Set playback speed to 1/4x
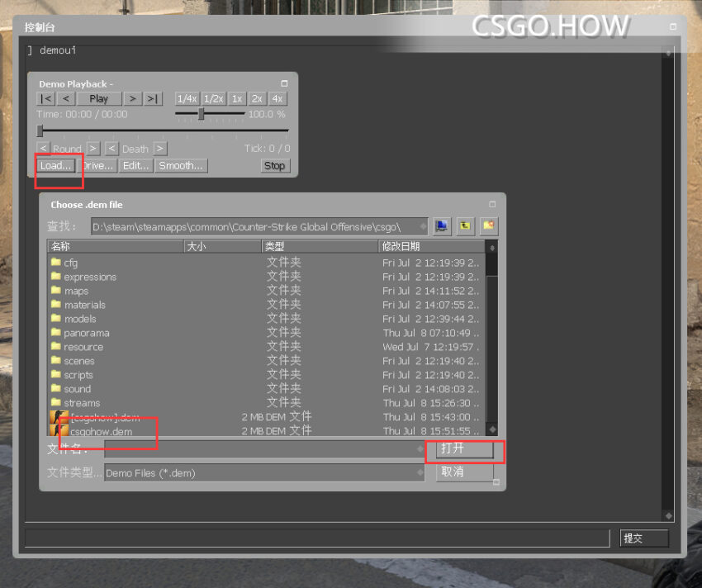 [x=187, y=98]
